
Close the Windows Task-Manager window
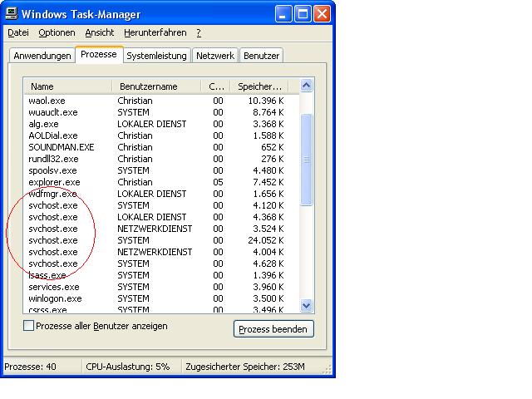323,14
